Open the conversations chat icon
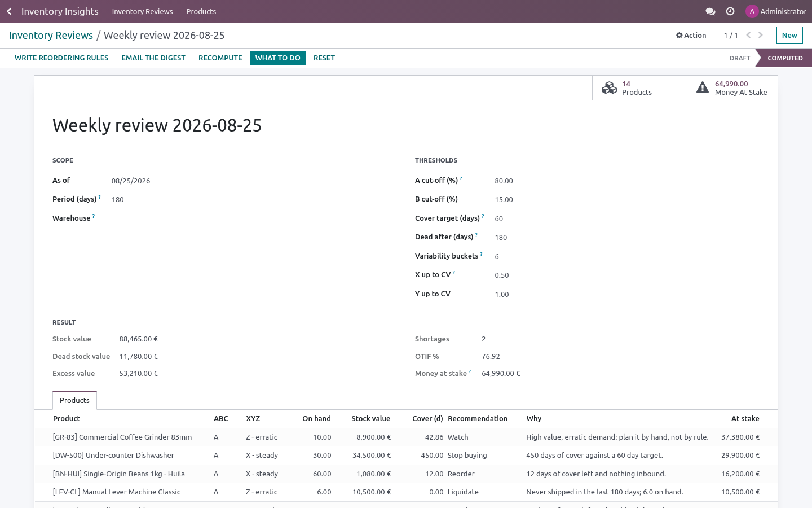The width and height of the screenshot is (812, 508). [710, 11]
